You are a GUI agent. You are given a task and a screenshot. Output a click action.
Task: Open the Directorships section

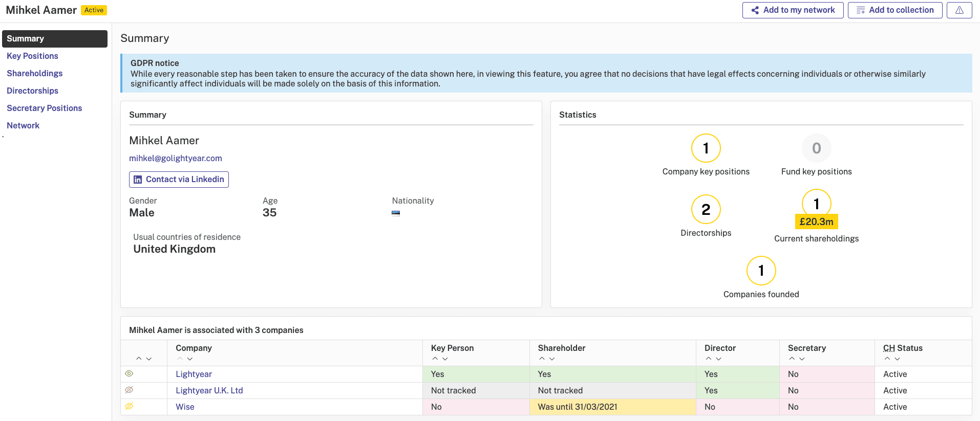click(32, 91)
